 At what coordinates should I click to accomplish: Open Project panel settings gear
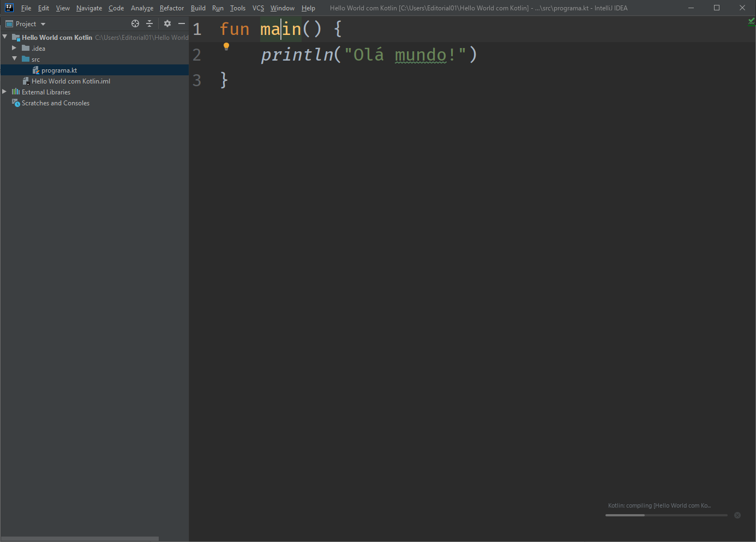167,23
